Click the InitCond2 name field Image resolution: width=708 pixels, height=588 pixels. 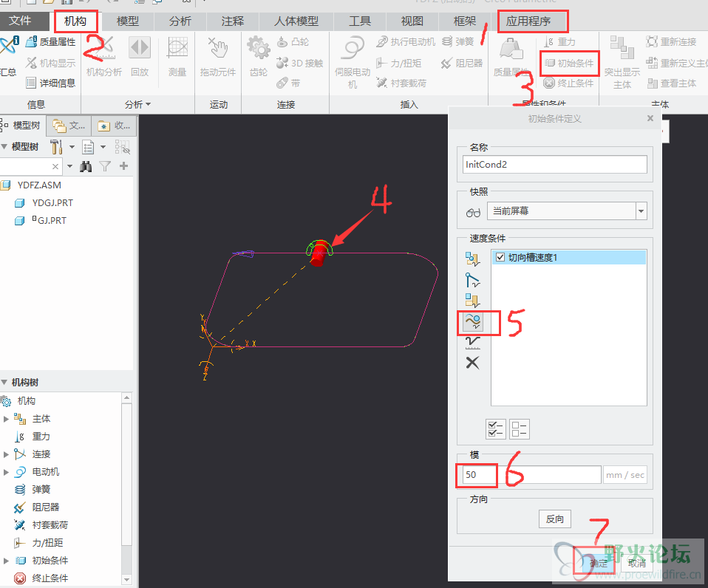tap(554, 164)
